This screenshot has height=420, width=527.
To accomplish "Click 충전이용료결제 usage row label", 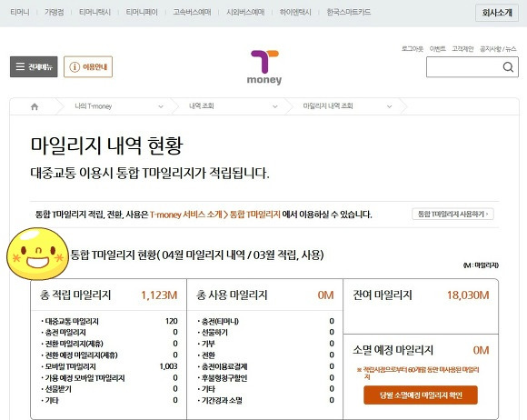I will tap(224, 366).
